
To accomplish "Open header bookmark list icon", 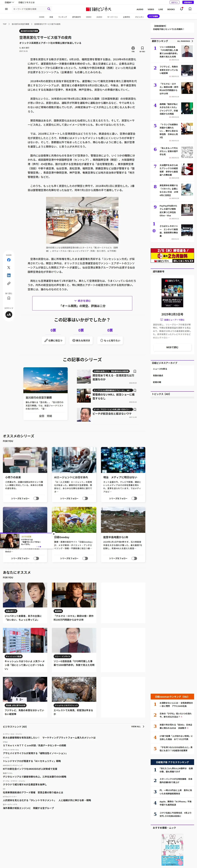I will (x=190, y=9).
